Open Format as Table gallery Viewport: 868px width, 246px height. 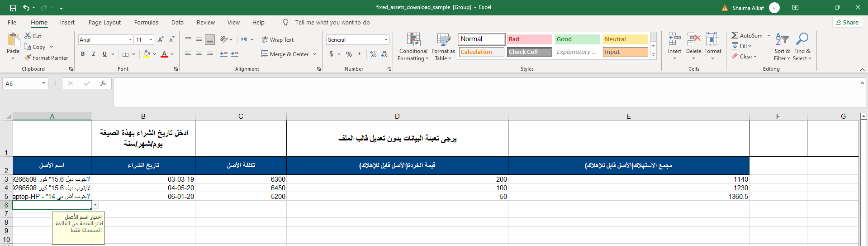pos(443,40)
